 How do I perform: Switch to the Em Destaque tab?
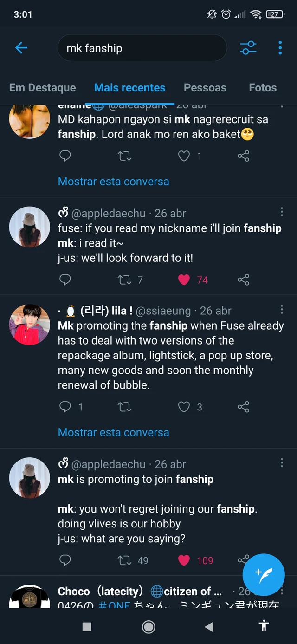coord(43,88)
